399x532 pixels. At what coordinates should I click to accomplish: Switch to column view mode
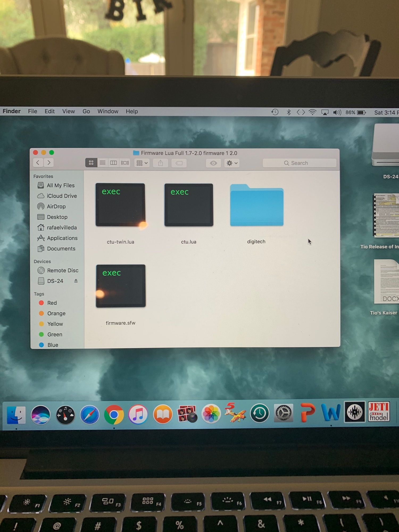click(114, 163)
